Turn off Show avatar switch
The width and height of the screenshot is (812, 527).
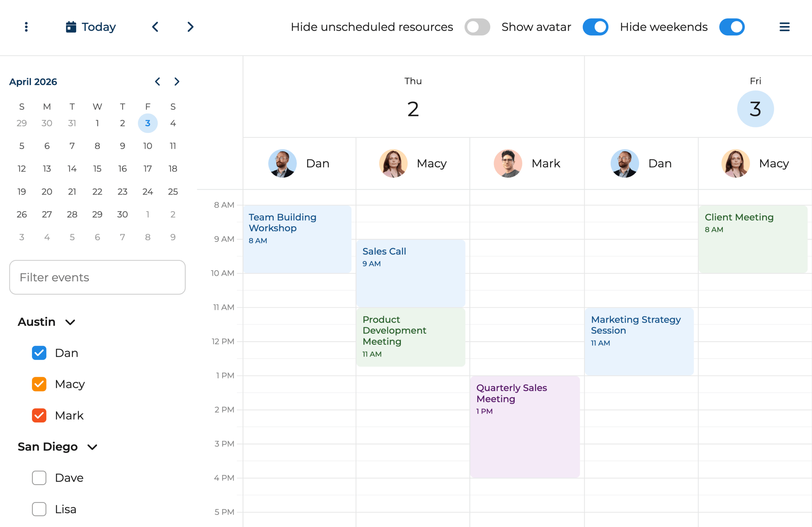click(x=595, y=27)
